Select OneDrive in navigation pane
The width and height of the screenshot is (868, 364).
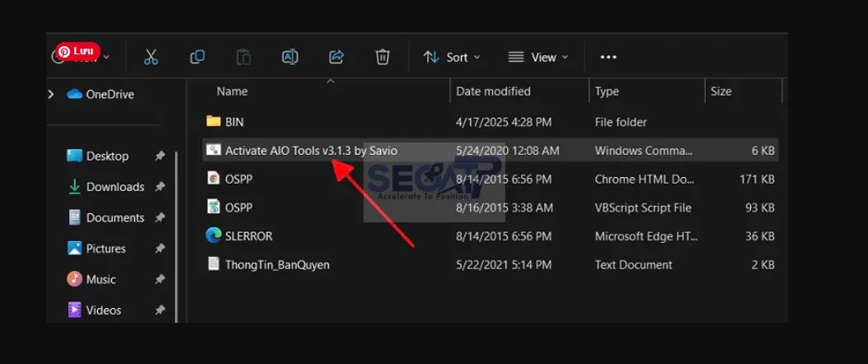coord(101,94)
